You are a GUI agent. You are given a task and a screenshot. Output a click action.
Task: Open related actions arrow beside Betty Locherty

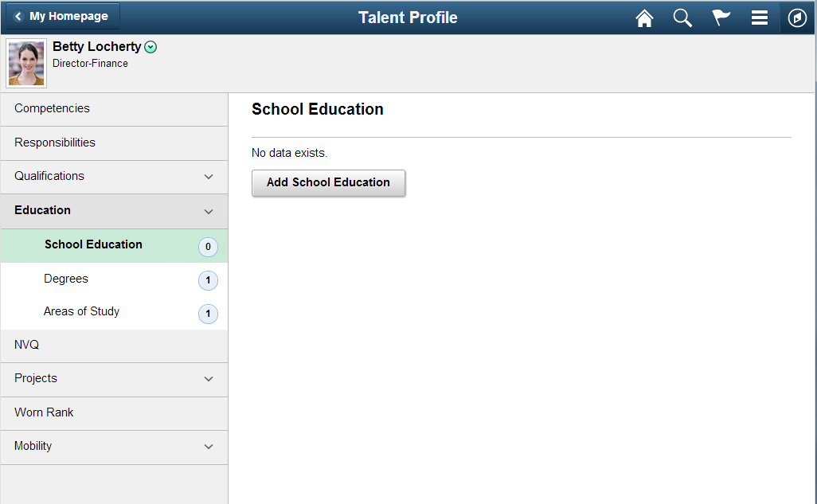pos(150,48)
